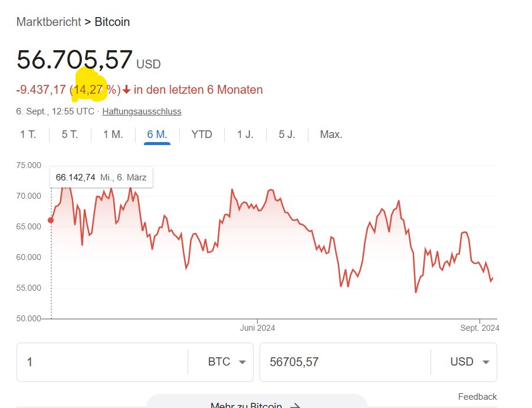532x408 pixels.
Task: Click the USD dropdown arrow icon
Action: (x=486, y=362)
